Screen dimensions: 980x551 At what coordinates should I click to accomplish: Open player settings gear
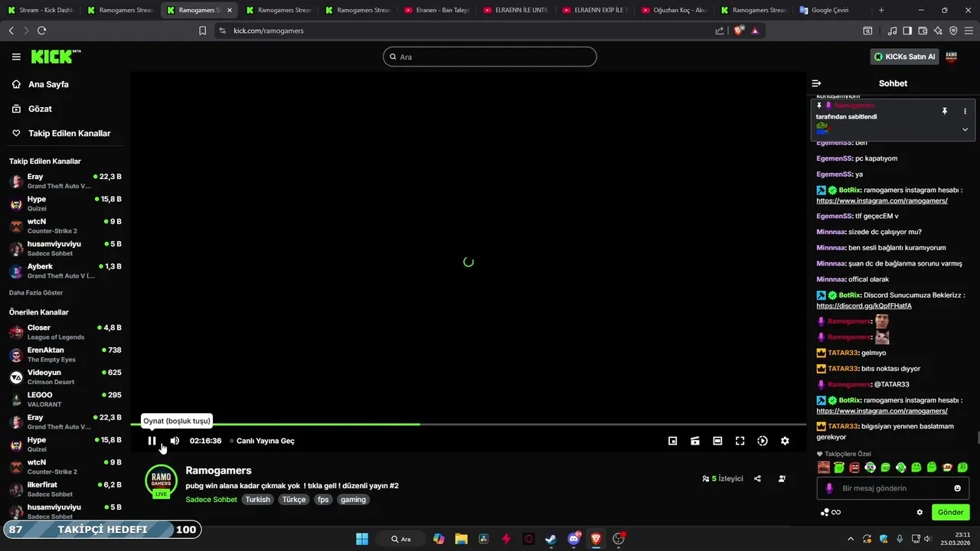[x=785, y=441]
